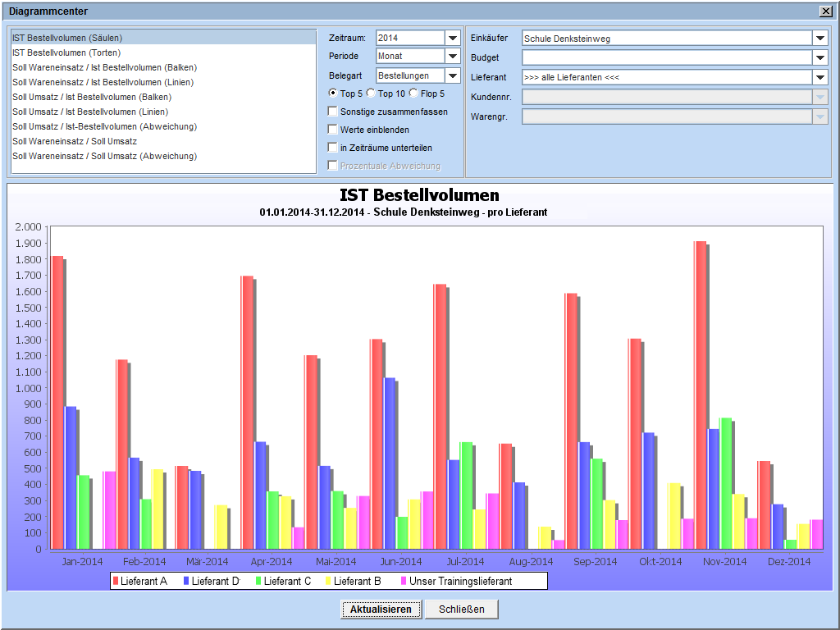840x630 pixels.
Task: Open the Lieferant selection dropdown
Action: coord(820,77)
